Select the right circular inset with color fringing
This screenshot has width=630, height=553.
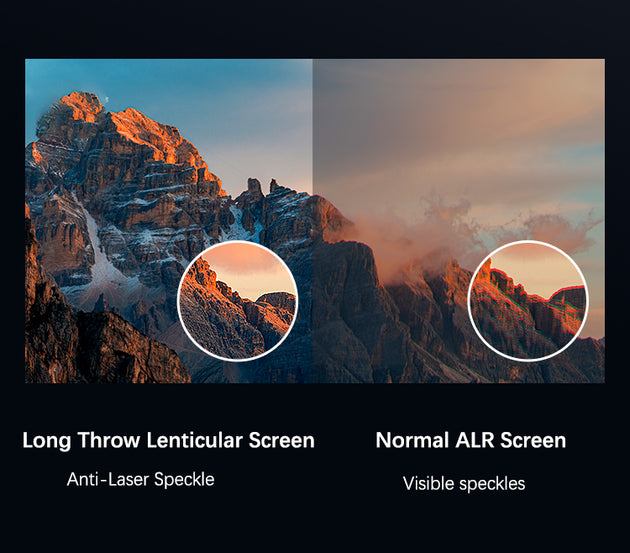(x=528, y=301)
